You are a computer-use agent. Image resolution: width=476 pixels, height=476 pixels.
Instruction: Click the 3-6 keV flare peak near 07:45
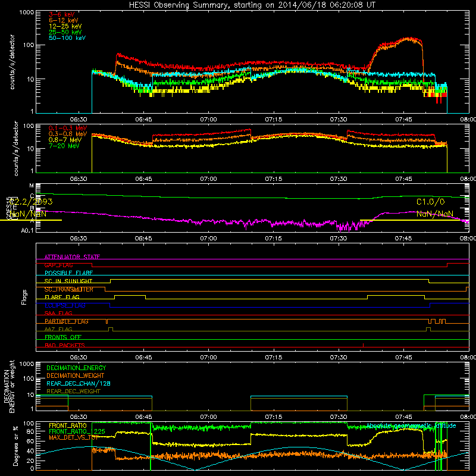click(408, 39)
